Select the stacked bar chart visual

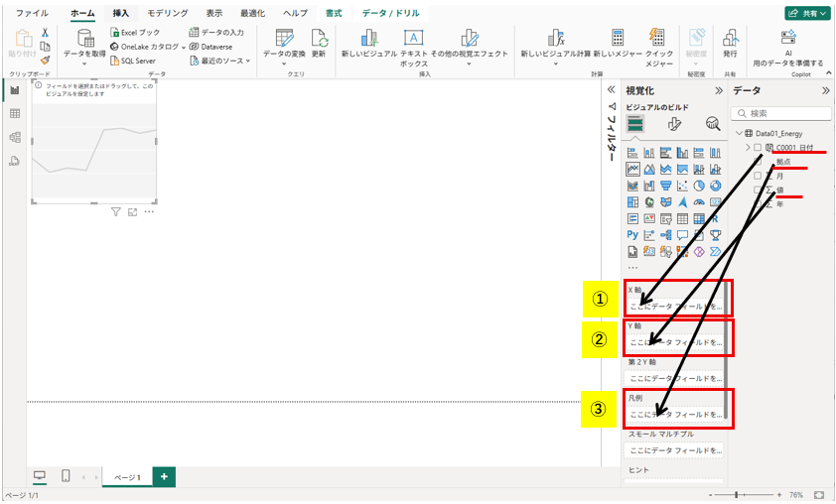tap(632, 154)
